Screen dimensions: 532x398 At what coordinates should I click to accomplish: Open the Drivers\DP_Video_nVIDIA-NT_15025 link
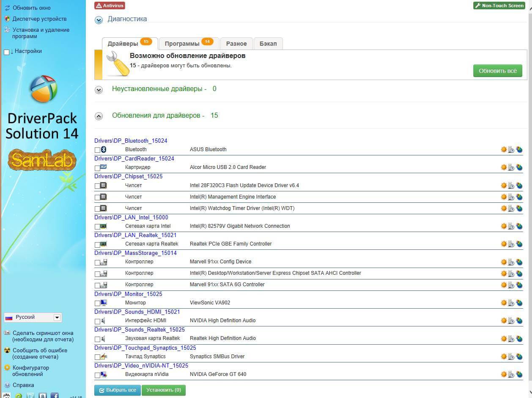[x=141, y=365]
